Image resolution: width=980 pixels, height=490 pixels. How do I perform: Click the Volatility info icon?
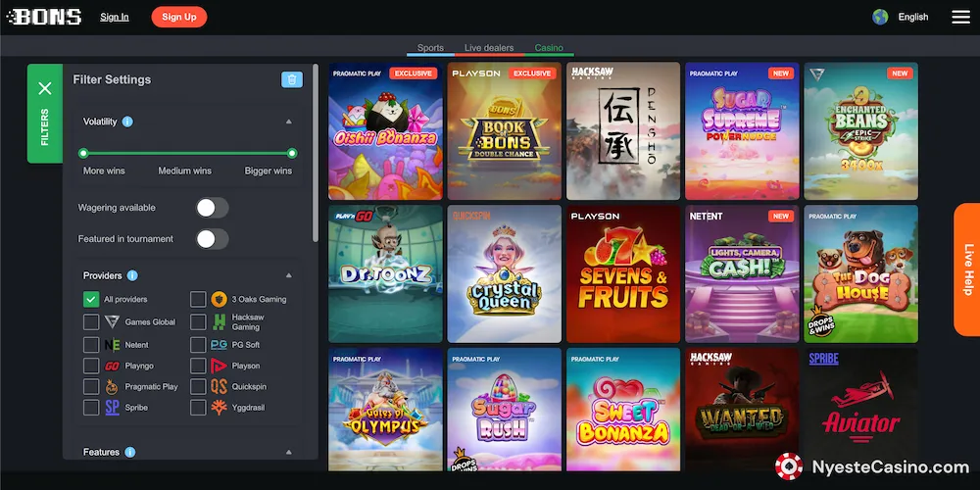127,122
